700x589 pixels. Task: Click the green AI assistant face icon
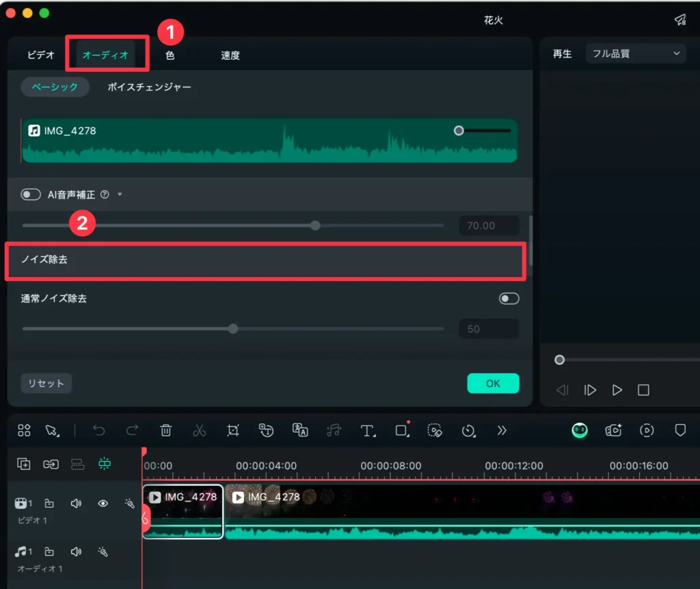(x=580, y=430)
